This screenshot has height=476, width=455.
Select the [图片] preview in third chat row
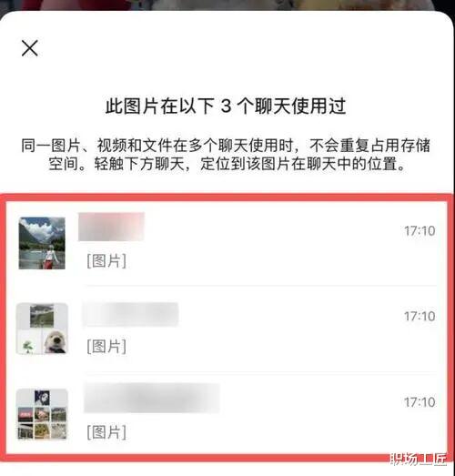106,432
